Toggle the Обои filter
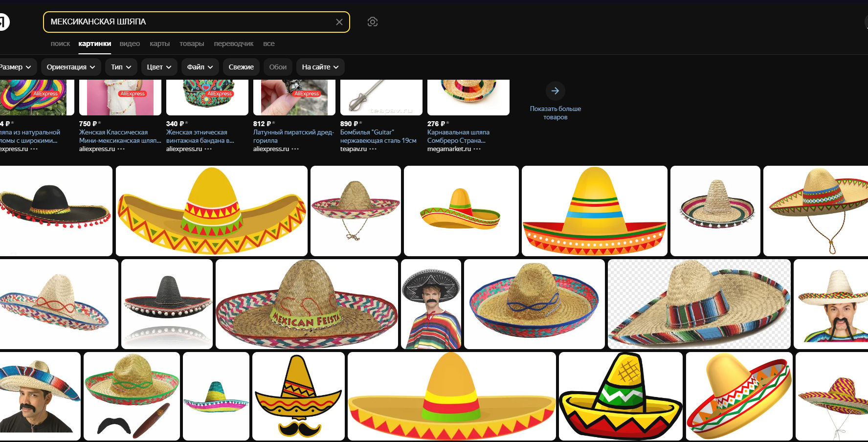Screen dimensions: 868x442 pyautogui.click(x=278, y=67)
